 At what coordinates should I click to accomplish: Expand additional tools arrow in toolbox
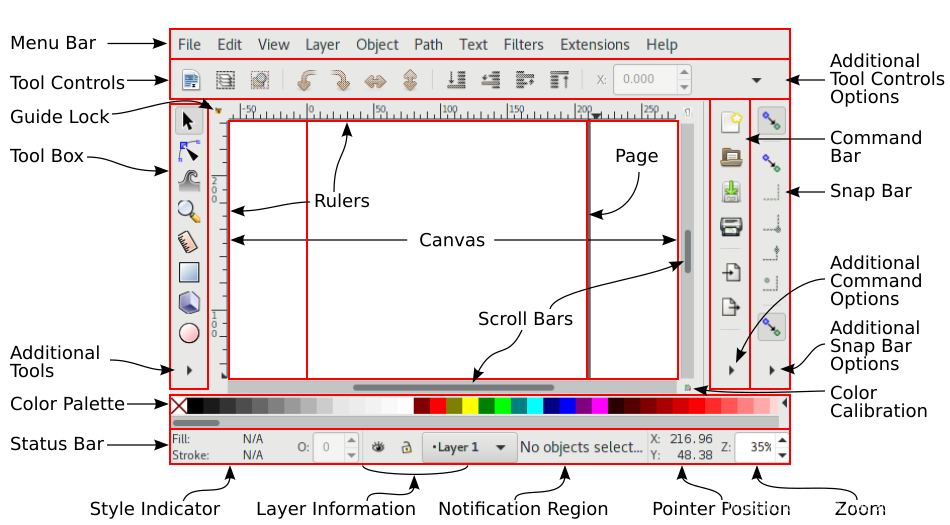coord(189,370)
